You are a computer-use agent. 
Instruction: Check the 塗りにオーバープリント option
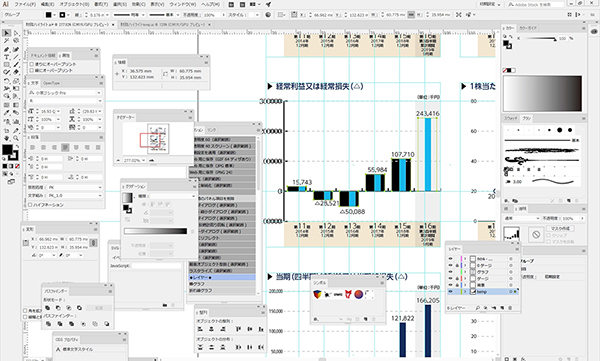point(32,64)
